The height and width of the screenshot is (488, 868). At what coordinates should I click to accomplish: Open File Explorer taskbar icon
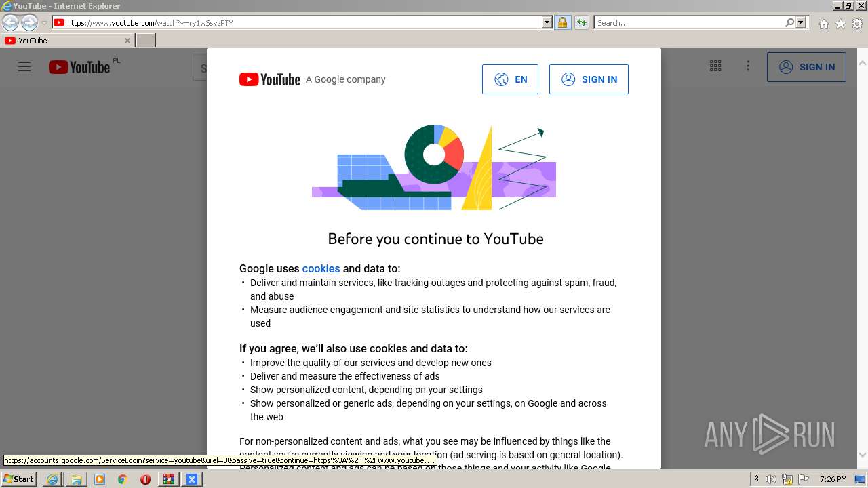click(x=76, y=479)
